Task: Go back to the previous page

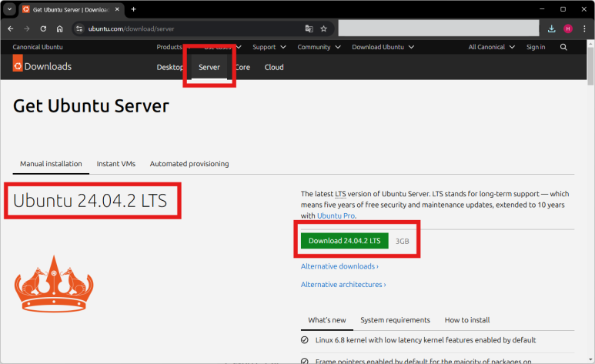Action: point(11,28)
